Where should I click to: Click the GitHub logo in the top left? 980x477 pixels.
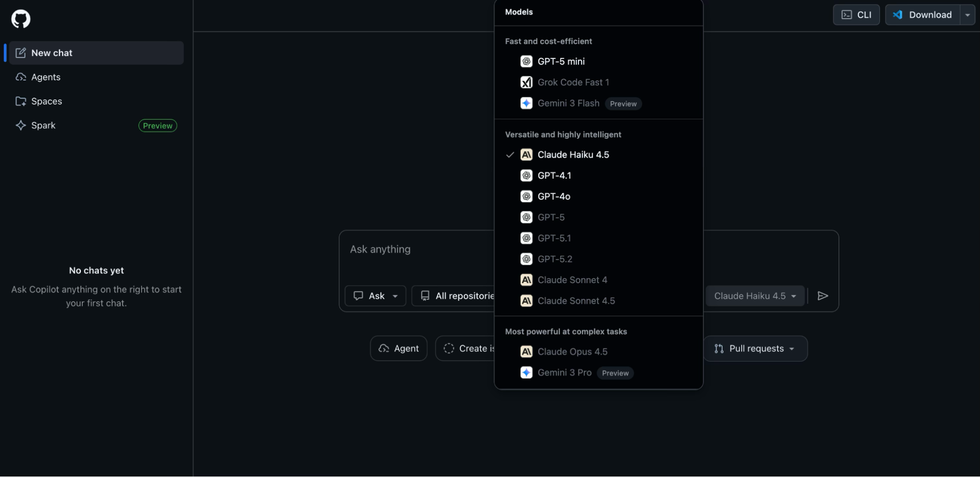point(20,18)
